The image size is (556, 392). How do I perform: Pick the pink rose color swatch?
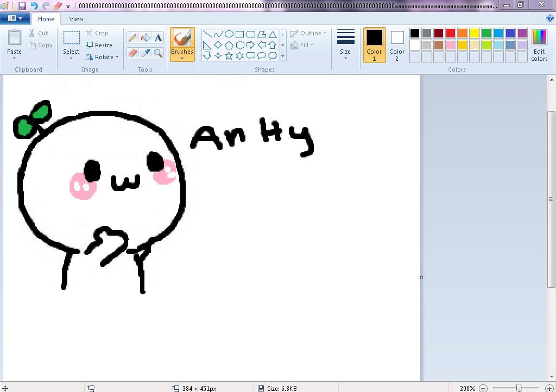click(x=451, y=45)
